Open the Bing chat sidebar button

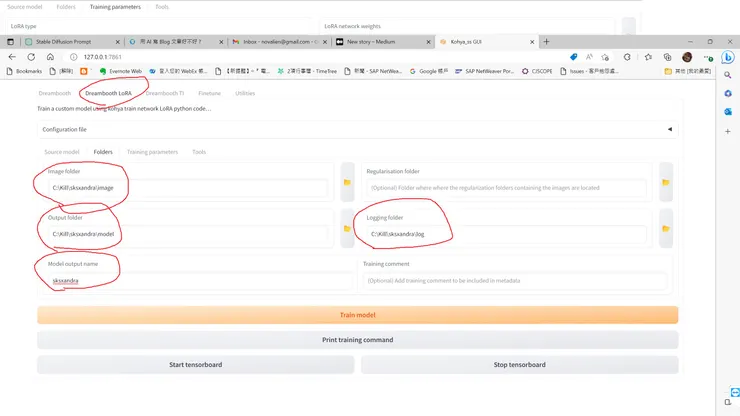pyautogui.click(x=728, y=58)
